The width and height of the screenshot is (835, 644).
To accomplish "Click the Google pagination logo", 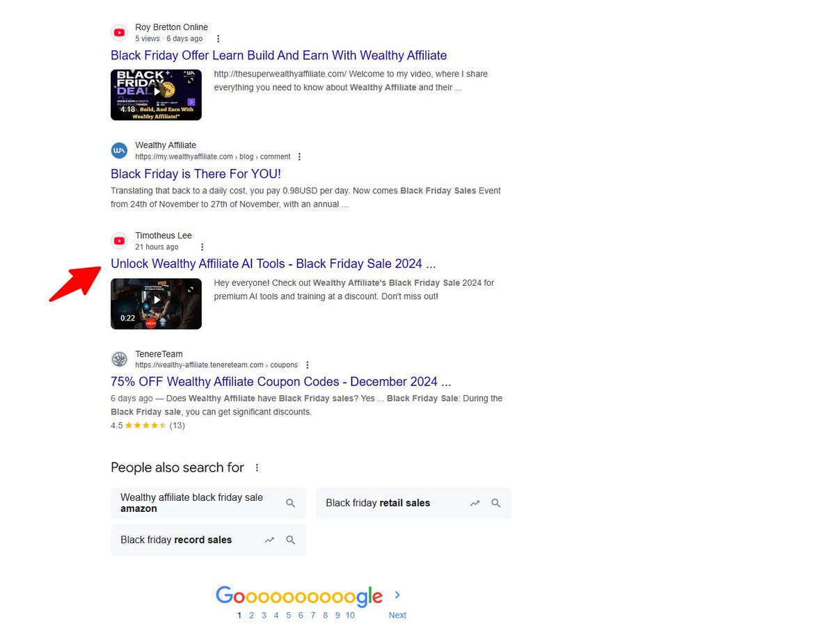I will click(299, 596).
